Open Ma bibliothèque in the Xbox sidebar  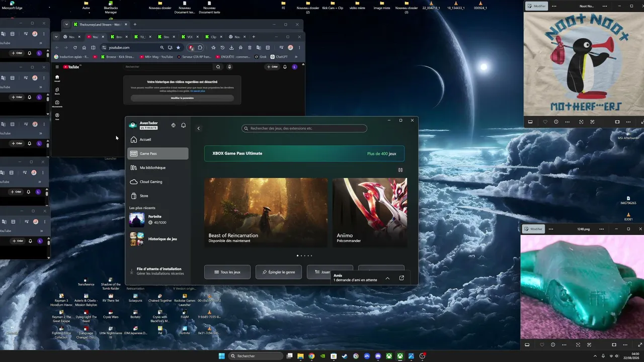point(158,167)
